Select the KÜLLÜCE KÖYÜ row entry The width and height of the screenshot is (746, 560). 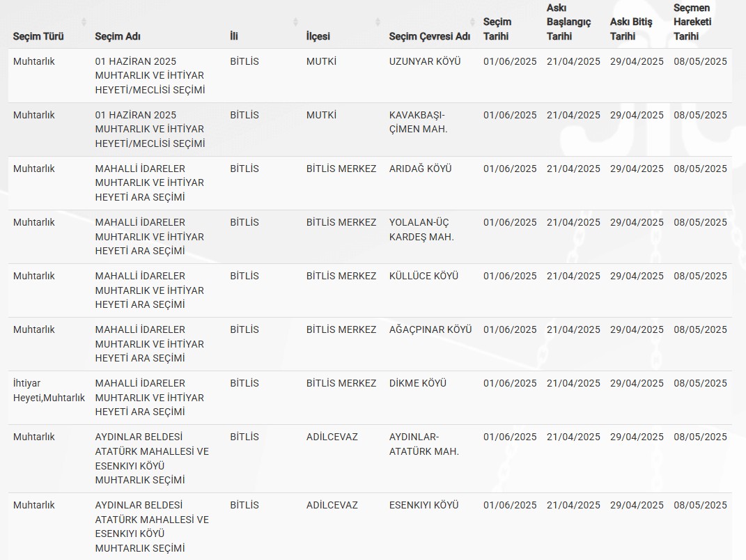(x=423, y=276)
